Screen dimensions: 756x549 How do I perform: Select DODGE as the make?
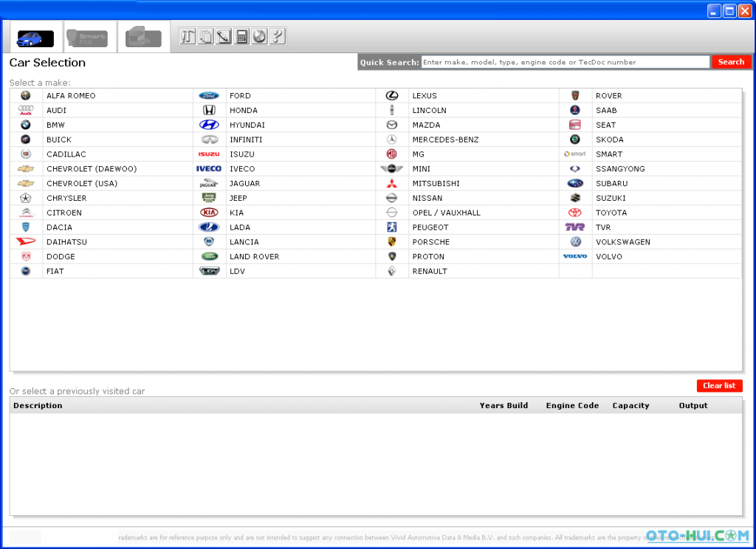61,257
